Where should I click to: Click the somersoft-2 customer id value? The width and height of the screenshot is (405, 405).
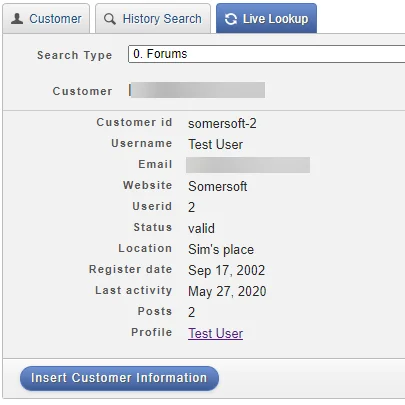(x=222, y=123)
